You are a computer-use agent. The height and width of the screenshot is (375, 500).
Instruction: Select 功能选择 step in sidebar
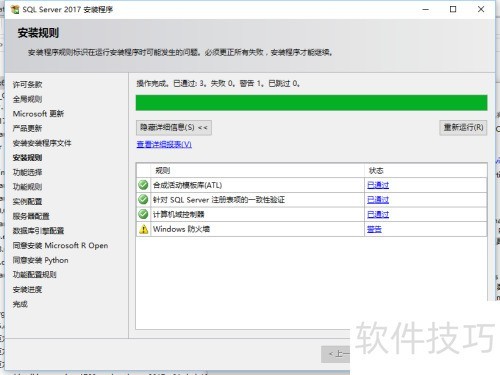[x=27, y=172]
